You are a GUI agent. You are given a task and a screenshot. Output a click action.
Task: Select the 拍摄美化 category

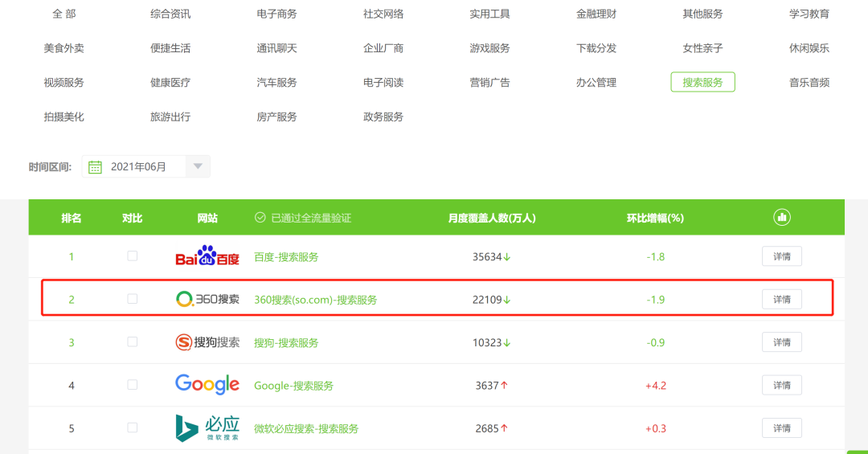64,117
